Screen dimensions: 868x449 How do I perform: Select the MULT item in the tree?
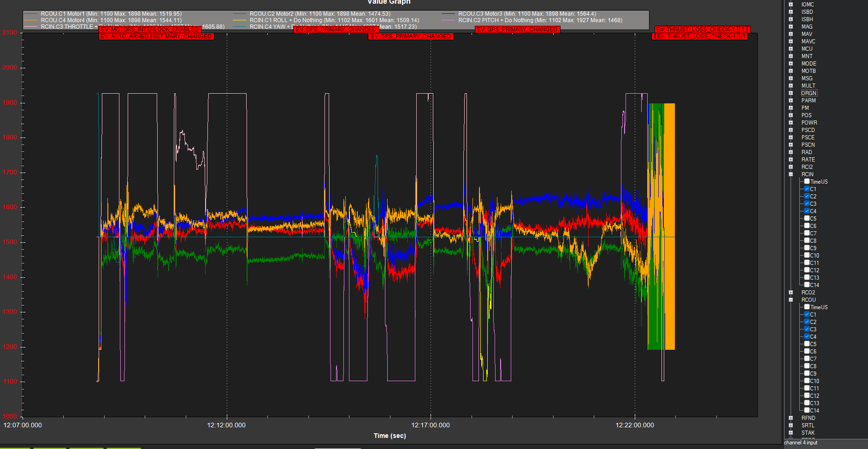point(808,86)
